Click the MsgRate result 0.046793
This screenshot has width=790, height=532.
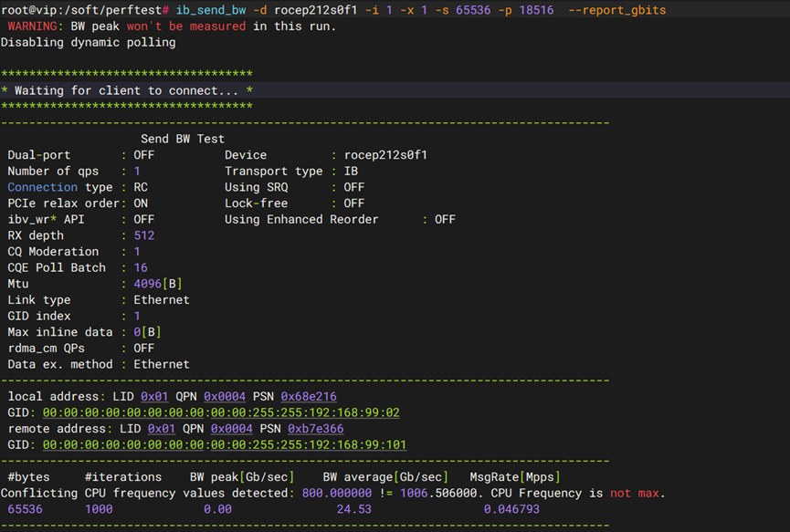click(511, 508)
